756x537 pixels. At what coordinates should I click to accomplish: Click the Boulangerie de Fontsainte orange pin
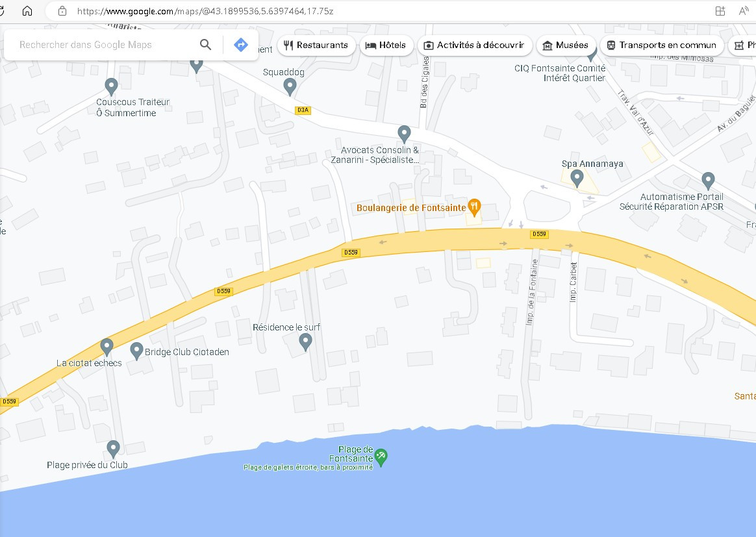point(474,208)
